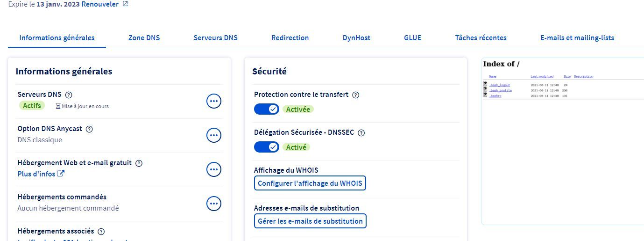The image size is (644, 241).
Task: Click help icon for Protection contre le transfert
Action: click(355, 95)
